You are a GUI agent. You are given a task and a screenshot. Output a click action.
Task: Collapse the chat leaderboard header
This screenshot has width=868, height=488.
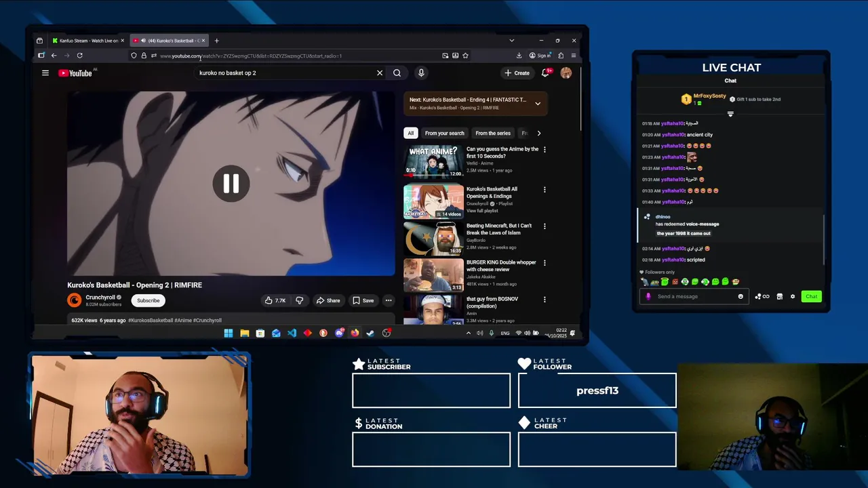tap(730, 114)
